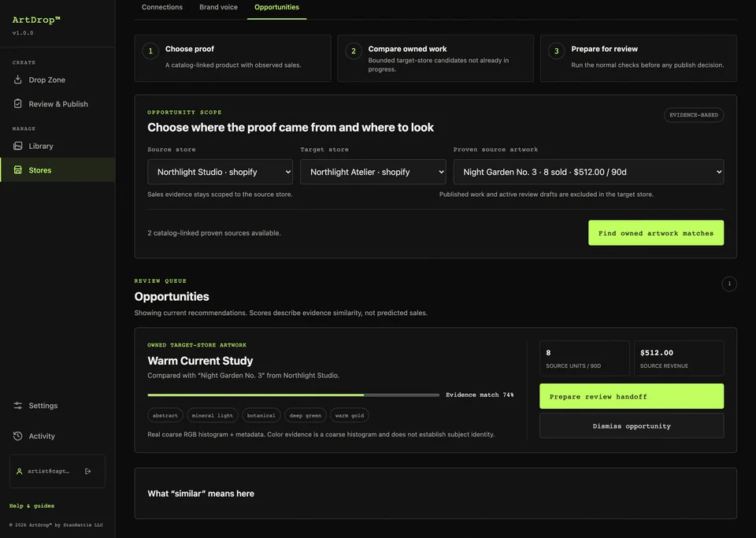Dismiss the Warm Current Study opportunity
The image size is (756, 538).
pyautogui.click(x=631, y=425)
